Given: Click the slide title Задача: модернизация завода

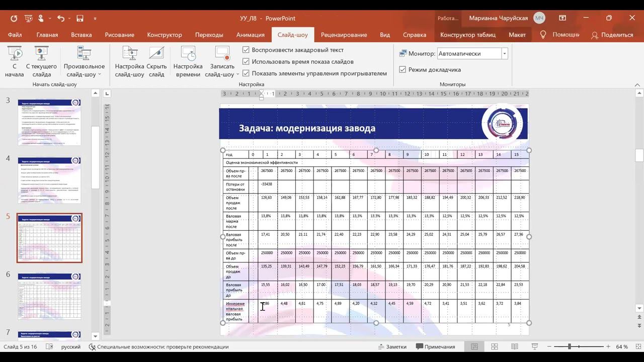Looking at the screenshot, I should pyautogui.click(x=307, y=128).
